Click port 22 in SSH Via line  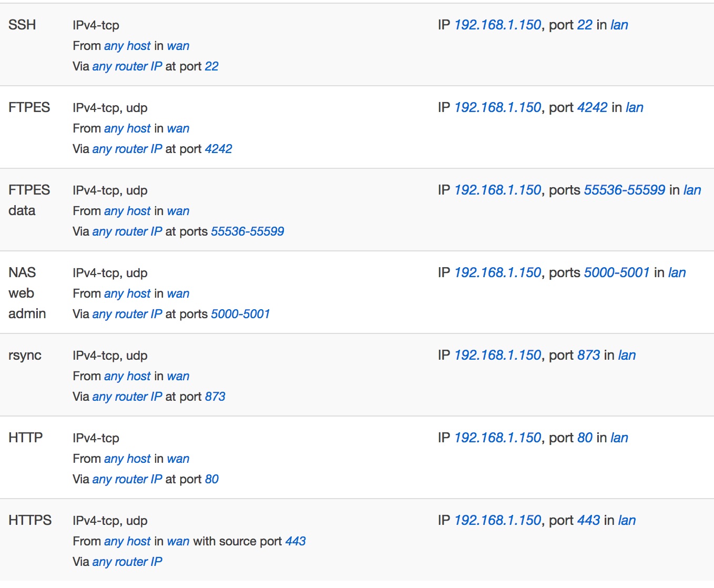tap(211, 66)
